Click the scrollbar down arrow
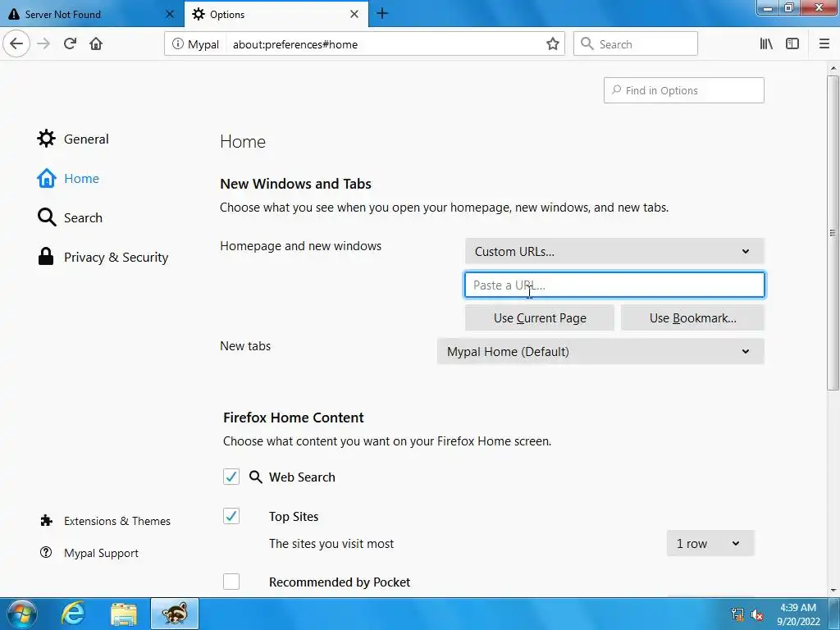This screenshot has width=840, height=630. [x=833, y=591]
